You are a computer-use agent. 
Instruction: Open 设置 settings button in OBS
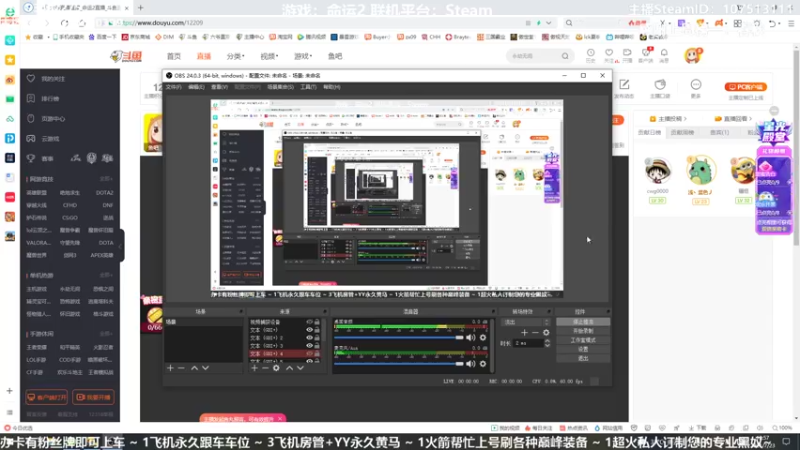pyautogui.click(x=583, y=349)
